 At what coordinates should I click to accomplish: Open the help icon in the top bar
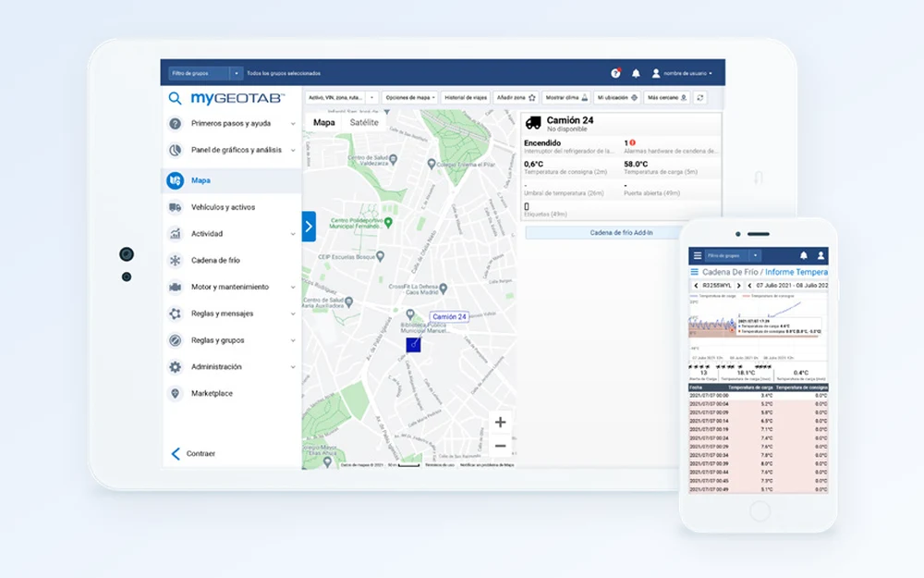pyautogui.click(x=615, y=73)
